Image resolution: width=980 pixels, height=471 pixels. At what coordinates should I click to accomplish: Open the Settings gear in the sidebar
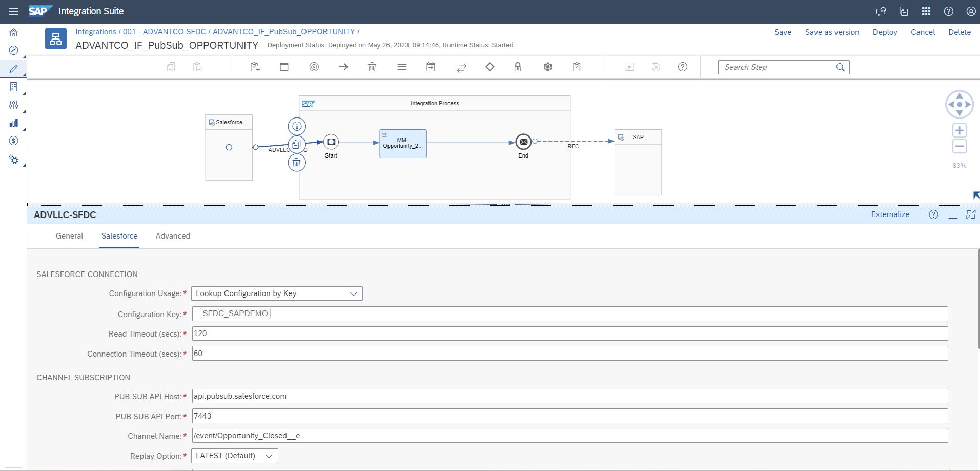[x=13, y=160]
